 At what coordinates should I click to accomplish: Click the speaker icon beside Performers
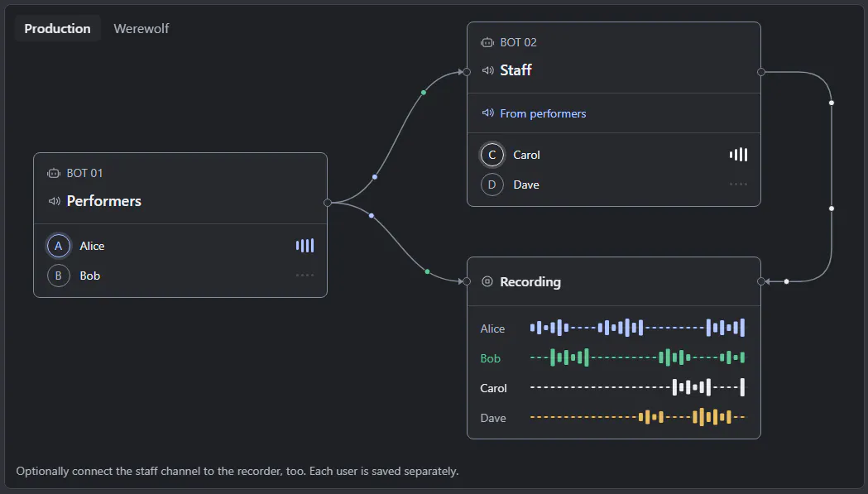coord(55,201)
